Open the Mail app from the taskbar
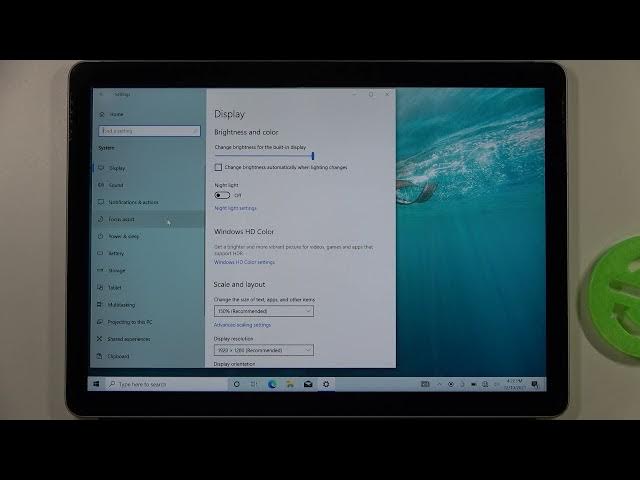This screenshot has height=480, width=640. [308, 384]
